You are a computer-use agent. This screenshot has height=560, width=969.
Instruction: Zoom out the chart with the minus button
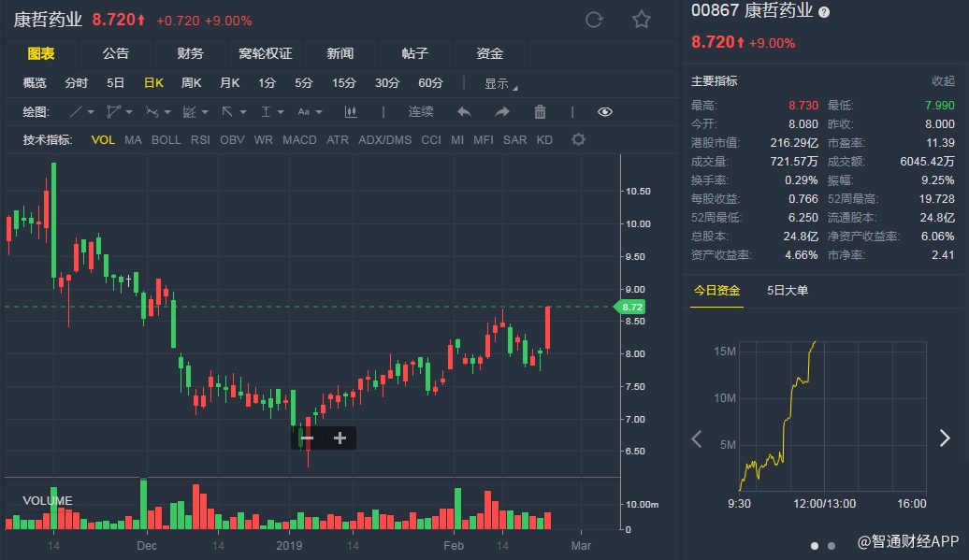point(307,438)
